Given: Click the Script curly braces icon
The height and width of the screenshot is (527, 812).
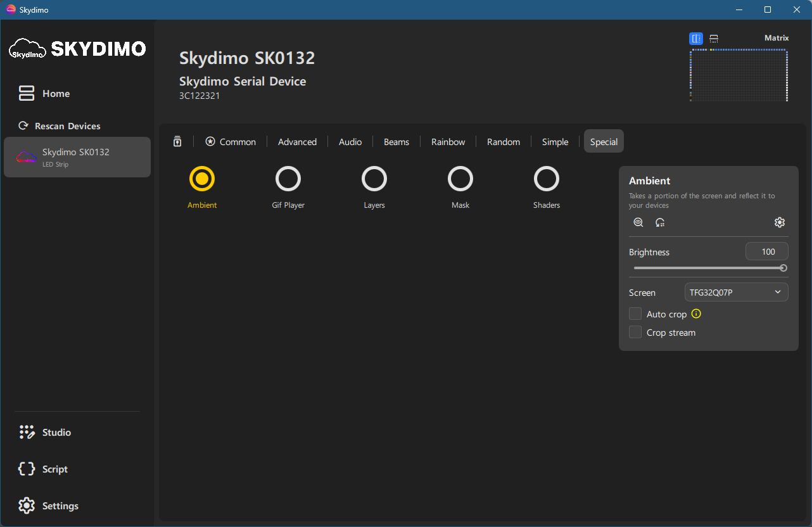Looking at the screenshot, I should pos(27,469).
